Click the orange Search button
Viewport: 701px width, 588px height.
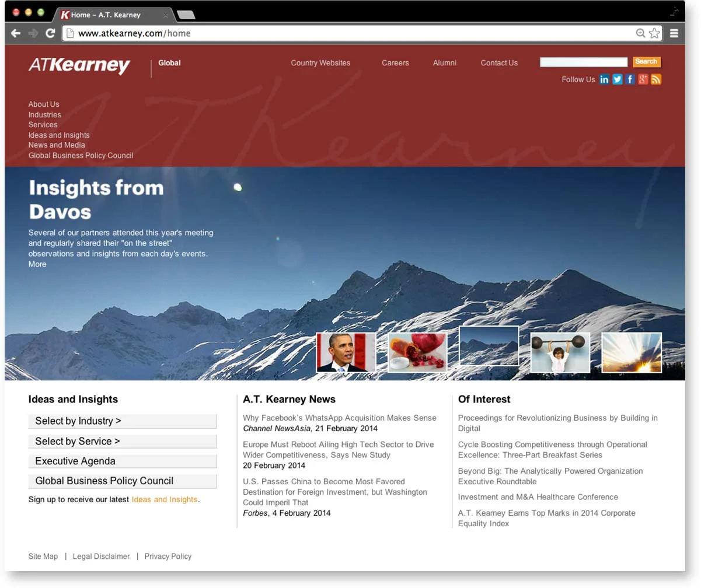[646, 62]
